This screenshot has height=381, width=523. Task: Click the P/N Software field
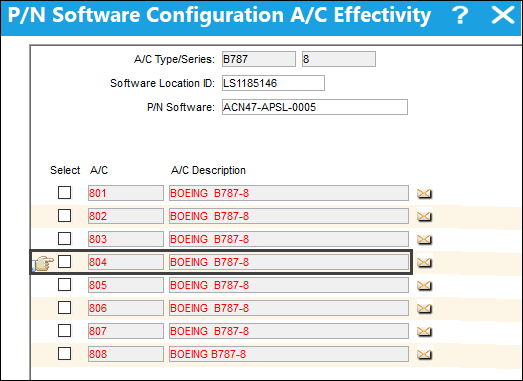[x=315, y=107]
